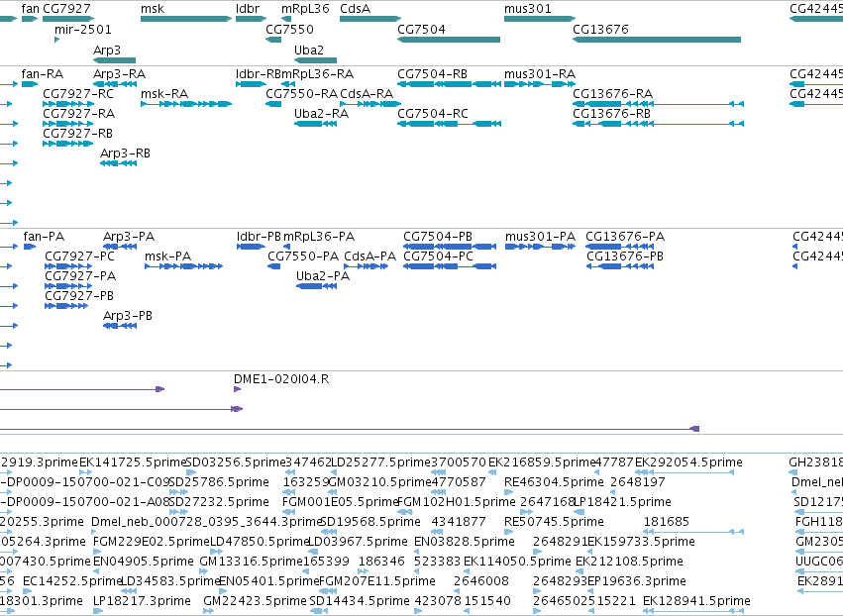
Task: Select the SD19568.5prime EST label
Action: click(370, 521)
